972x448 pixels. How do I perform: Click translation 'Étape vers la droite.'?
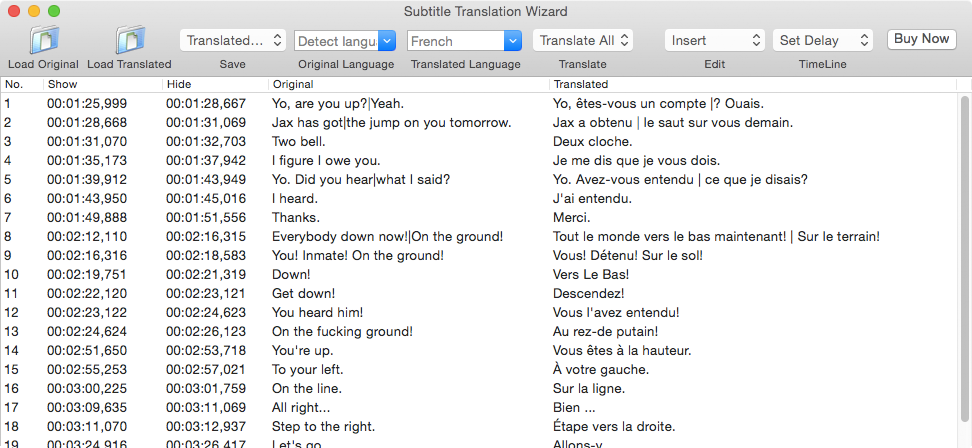click(x=614, y=427)
